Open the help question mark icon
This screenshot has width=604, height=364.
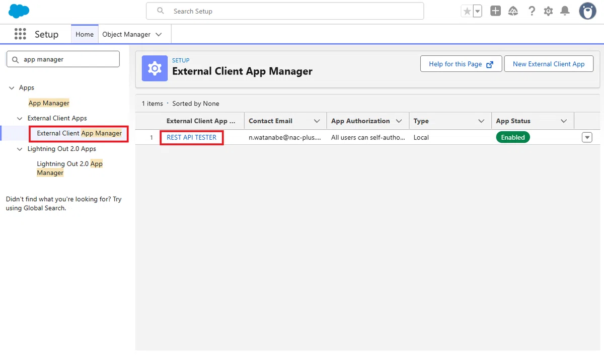532,11
